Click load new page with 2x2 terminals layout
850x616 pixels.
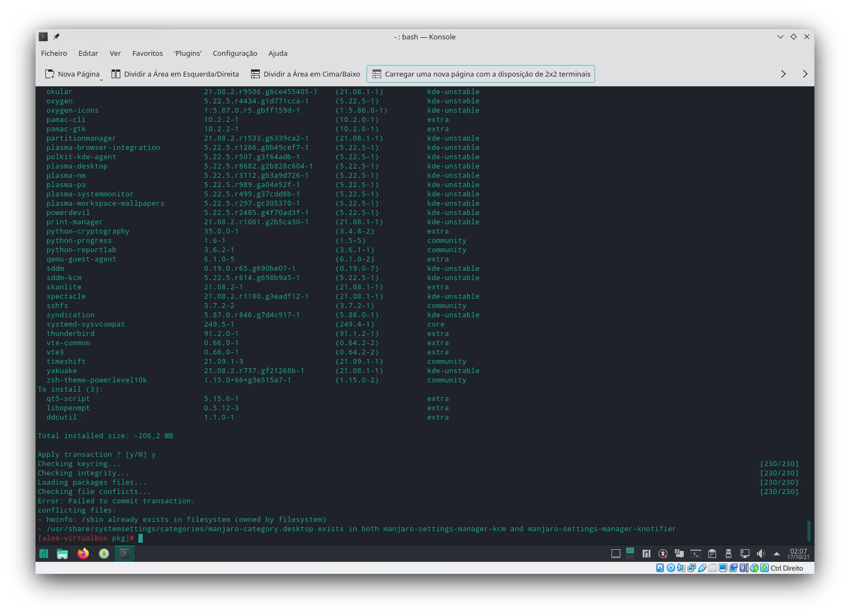point(481,74)
